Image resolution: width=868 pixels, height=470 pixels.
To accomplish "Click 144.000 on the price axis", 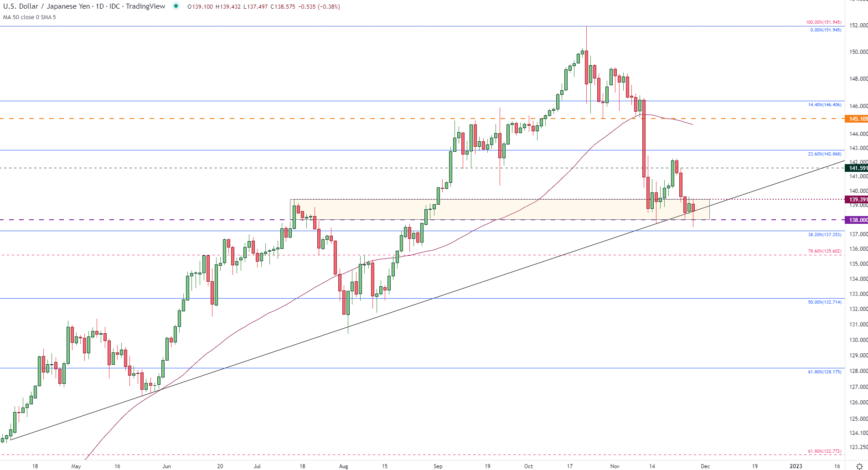I will (858, 134).
